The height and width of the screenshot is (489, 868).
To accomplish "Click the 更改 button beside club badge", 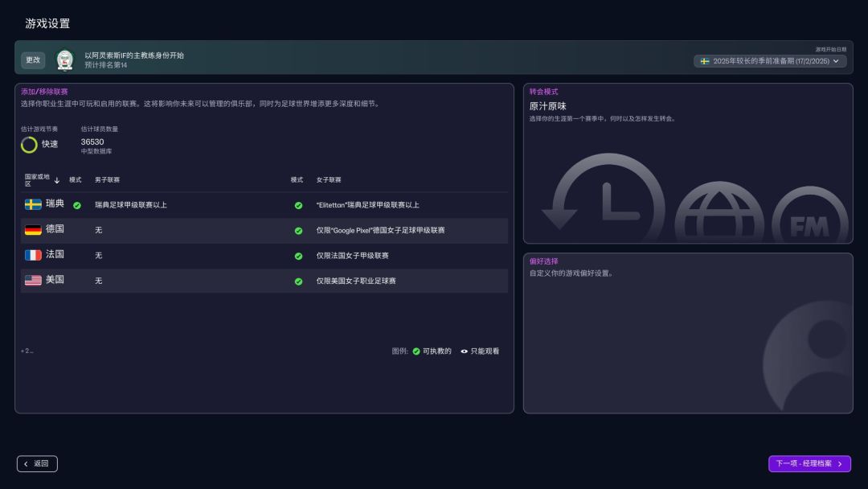I will pos(33,60).
